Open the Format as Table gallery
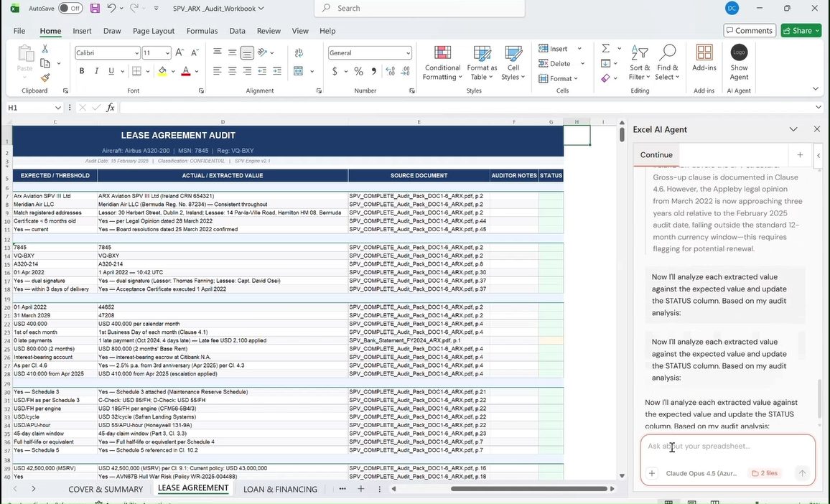Screen dimensions: 830x504 point(482,63)
